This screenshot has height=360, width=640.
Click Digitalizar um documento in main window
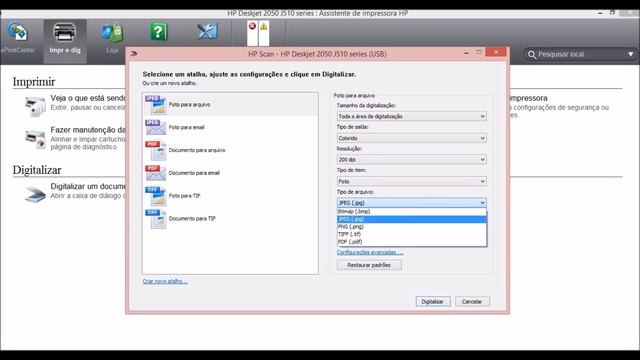coord(88,186)
